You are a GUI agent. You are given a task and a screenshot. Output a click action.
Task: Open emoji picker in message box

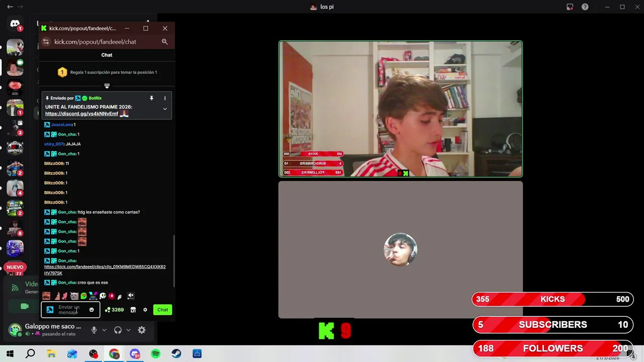[92, 310]
